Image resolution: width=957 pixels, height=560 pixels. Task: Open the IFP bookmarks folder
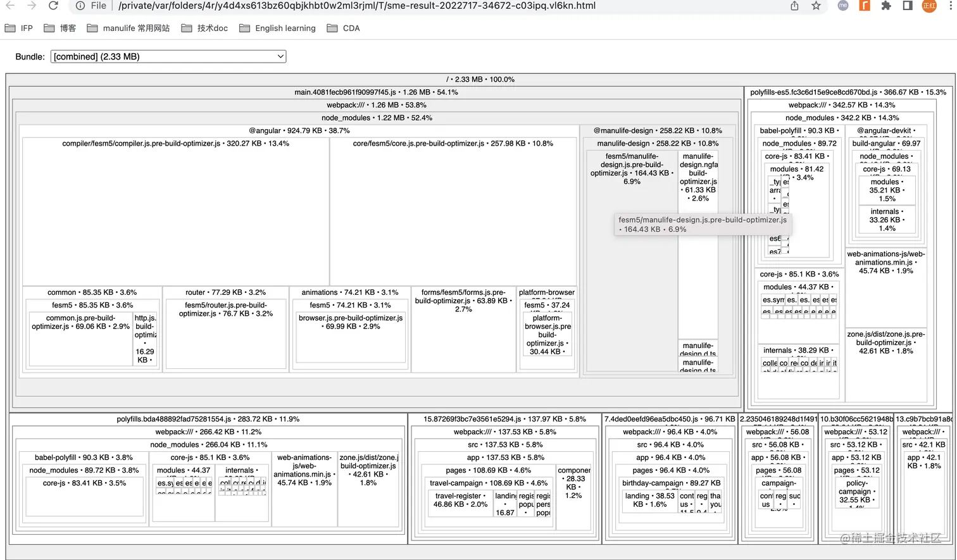click(x=19, y=28)
